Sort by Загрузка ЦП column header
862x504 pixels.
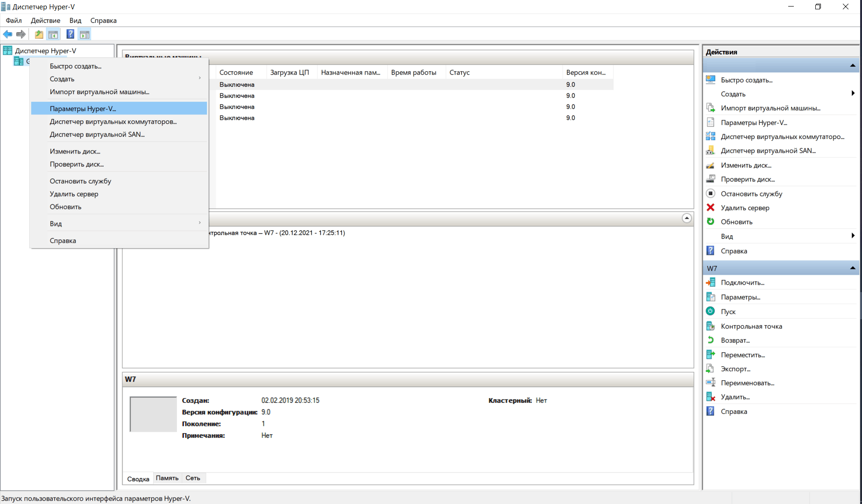[x=292, y=72]
